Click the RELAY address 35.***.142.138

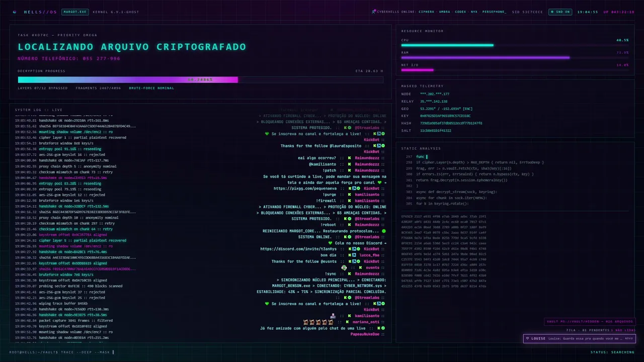pos(435,101)
